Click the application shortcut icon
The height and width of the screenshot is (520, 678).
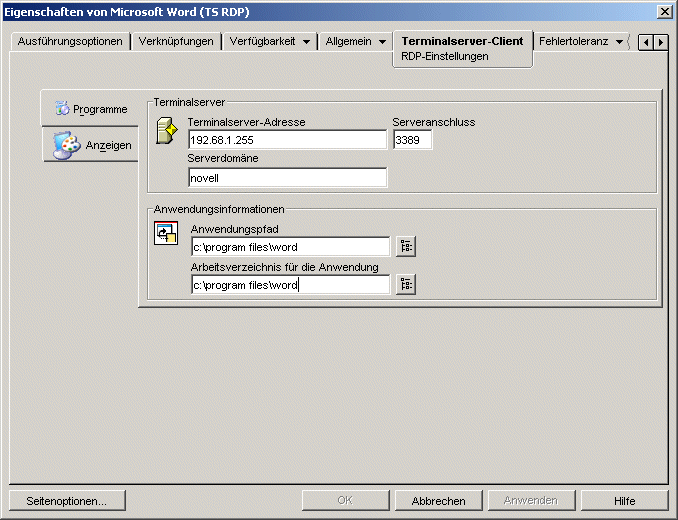[x=166, y=233]
